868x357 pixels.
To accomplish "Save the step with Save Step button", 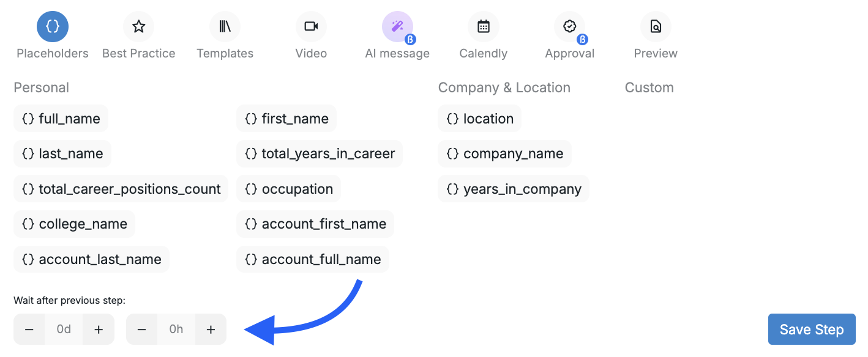I will (812, 329).
